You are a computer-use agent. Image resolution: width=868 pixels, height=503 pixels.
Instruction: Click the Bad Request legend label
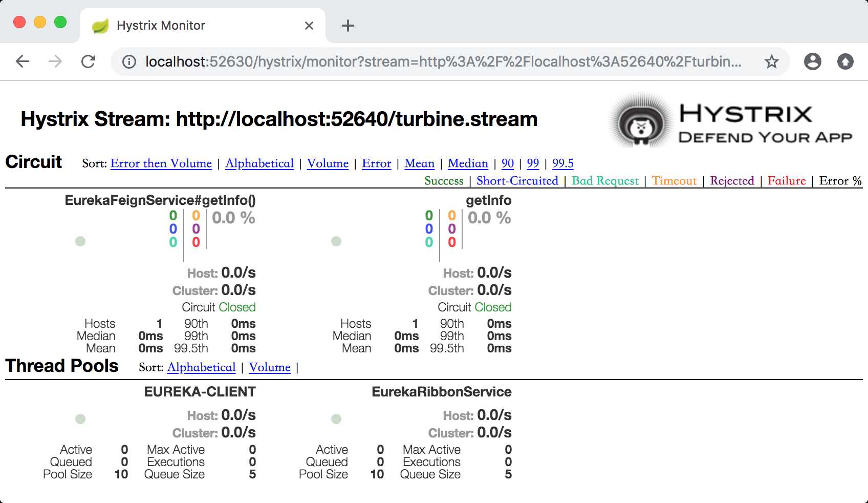tap(605, 181)
